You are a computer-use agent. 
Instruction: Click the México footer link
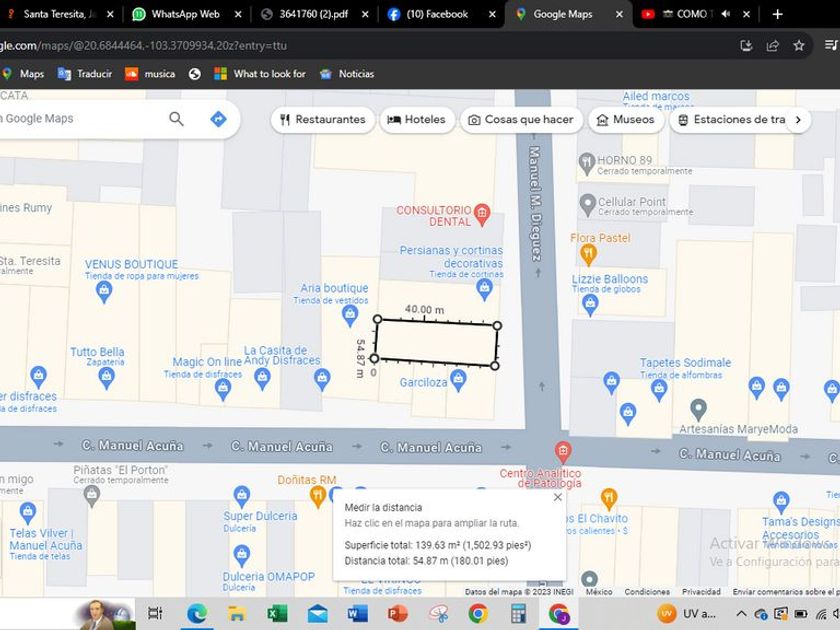tap(598, 592)
